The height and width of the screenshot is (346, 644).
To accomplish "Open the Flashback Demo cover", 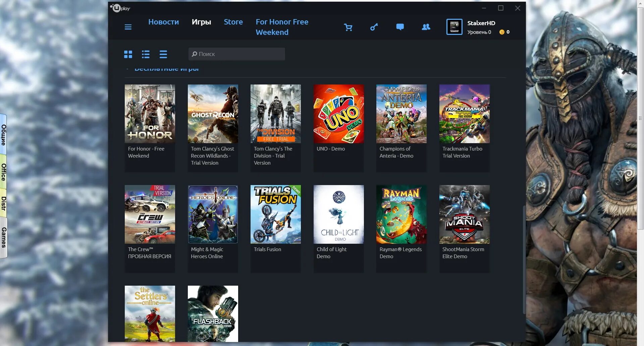I will 213,314.
